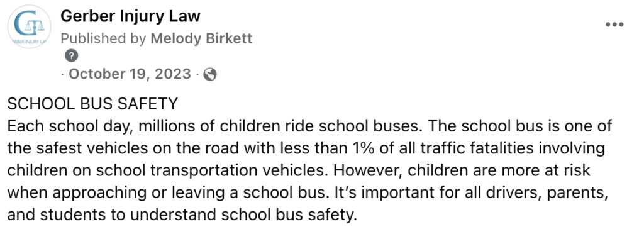
Task: Click the '1%' figure in the post
Action: 363,148
